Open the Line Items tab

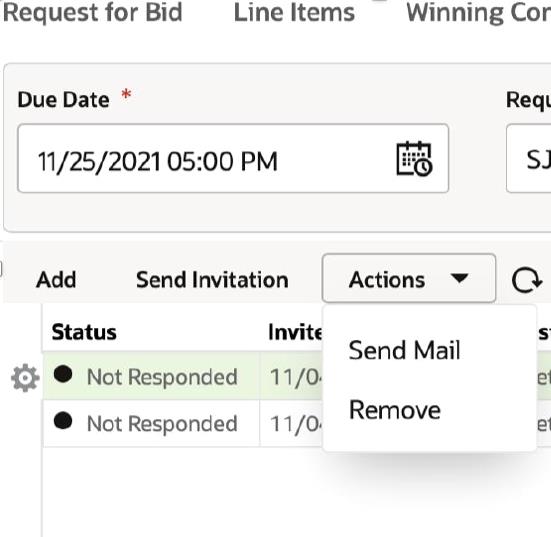(294, 13)
